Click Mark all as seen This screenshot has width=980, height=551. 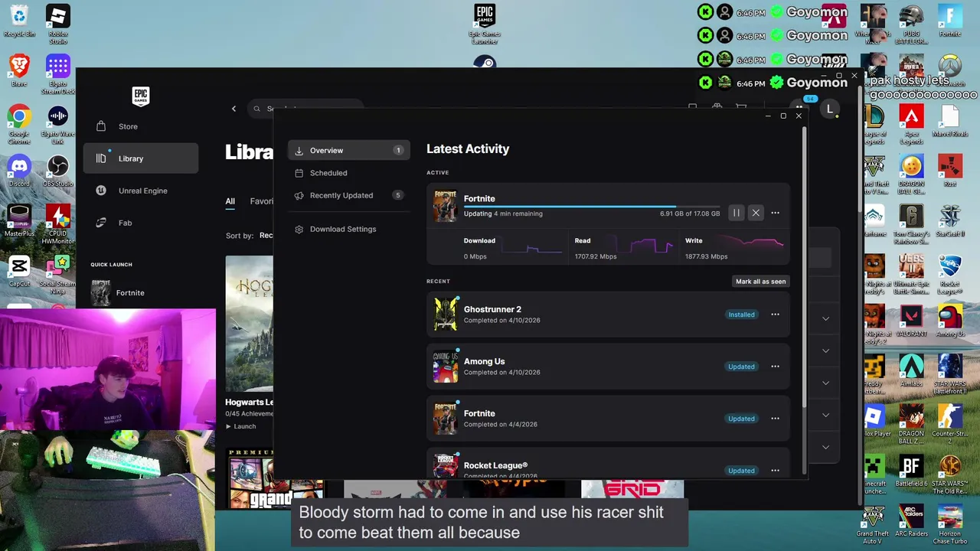(x=760, y=282)
